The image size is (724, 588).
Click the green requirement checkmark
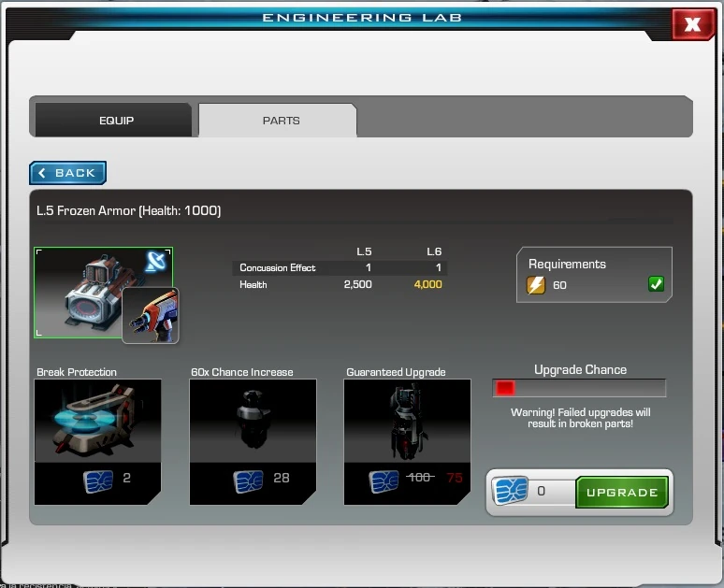coord(656,284)
